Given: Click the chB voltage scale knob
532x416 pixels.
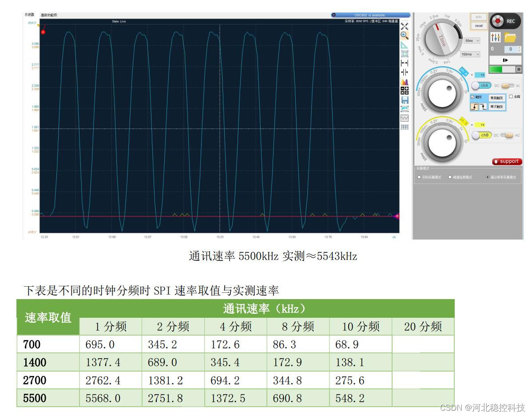Looking at the screenshot, I should point(442,143).
